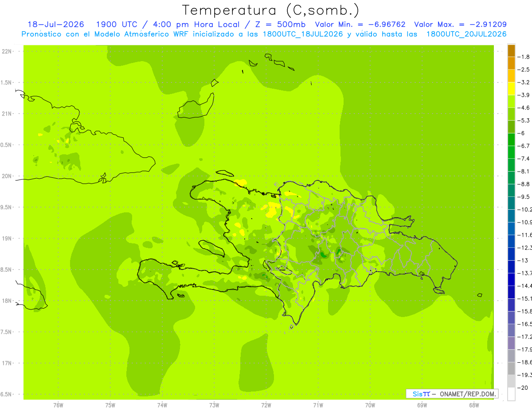Screen dimensions: 532x411
Task: Click the '73W' longitude label
Action: (x=214, y=405)
